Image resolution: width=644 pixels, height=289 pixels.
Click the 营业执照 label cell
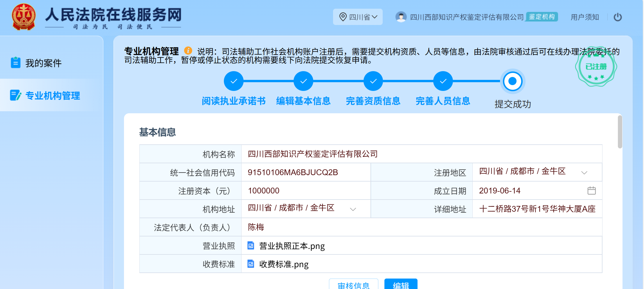(190, 246)
